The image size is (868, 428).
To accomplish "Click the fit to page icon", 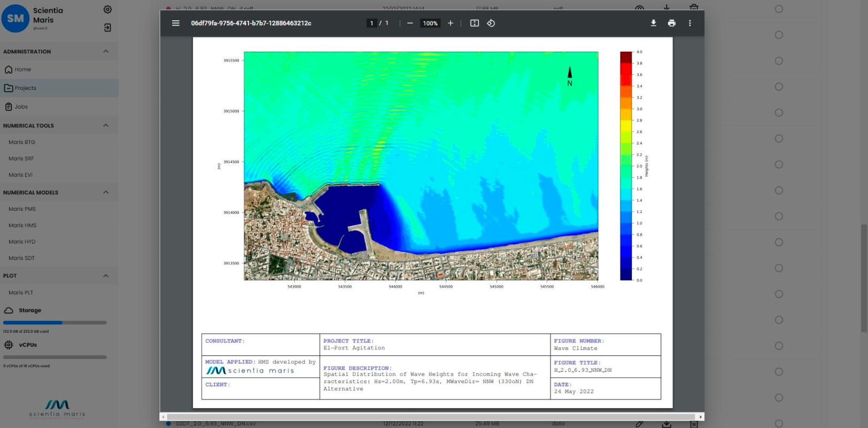I will pyautogui.click(x=474, y=23).
